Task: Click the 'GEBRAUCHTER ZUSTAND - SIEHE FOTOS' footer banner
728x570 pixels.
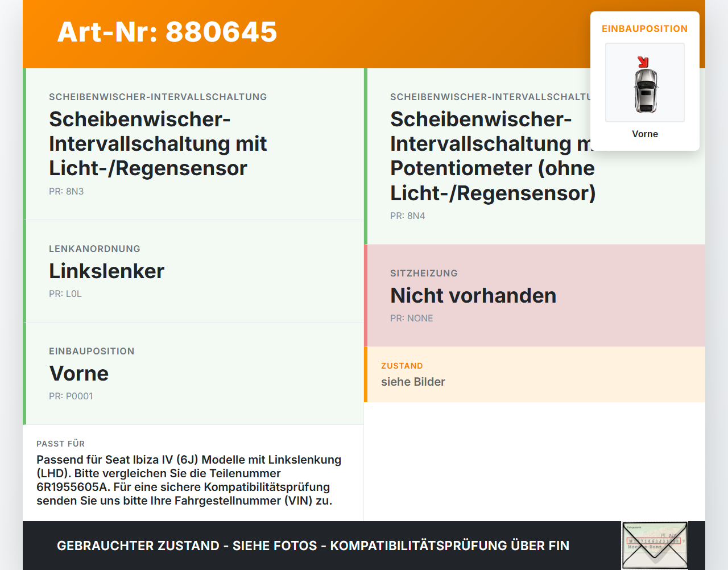Action: (313, 546)
